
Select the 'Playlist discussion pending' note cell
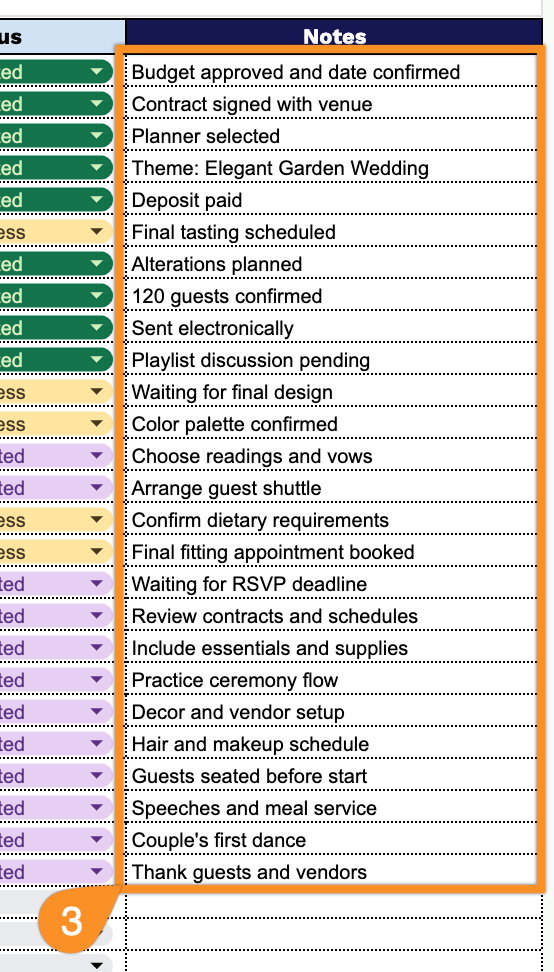click(x=331, y=360)
